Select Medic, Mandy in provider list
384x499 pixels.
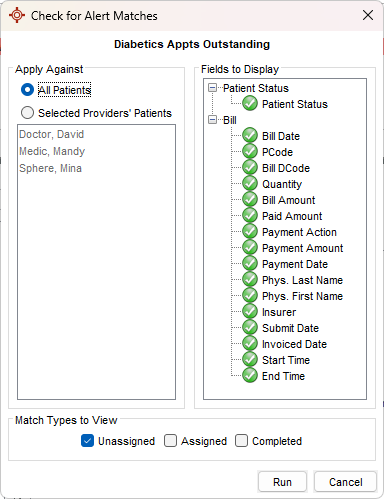click(x=52, y=151)
